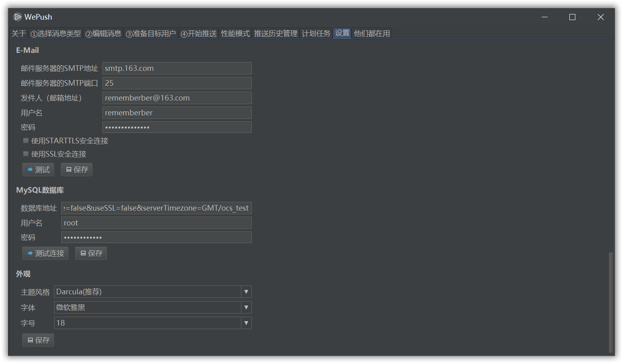The width and height of the screenshot is (623, 364).
Task: Click the E-Mail section heading
Action: coord(28,50)
